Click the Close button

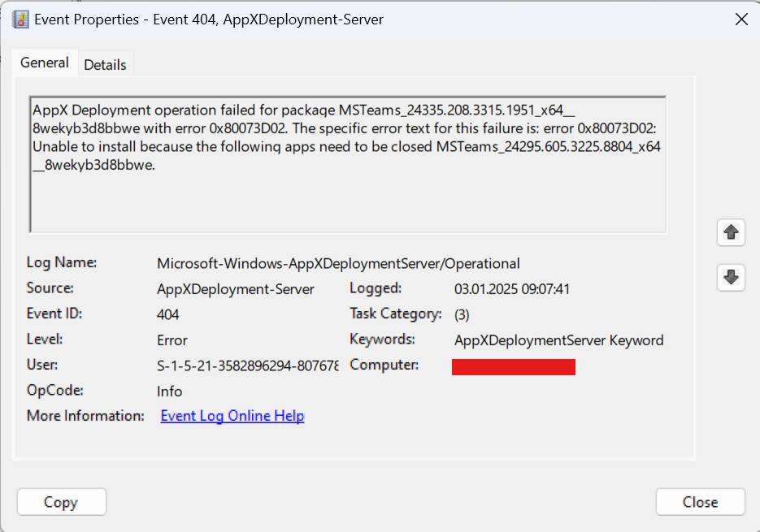(x=701, y=502)
